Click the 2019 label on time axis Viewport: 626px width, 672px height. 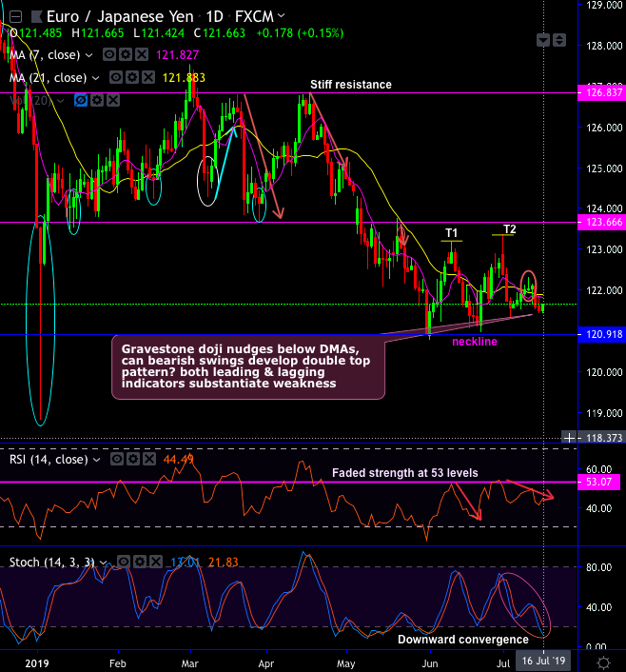(37, 663)
